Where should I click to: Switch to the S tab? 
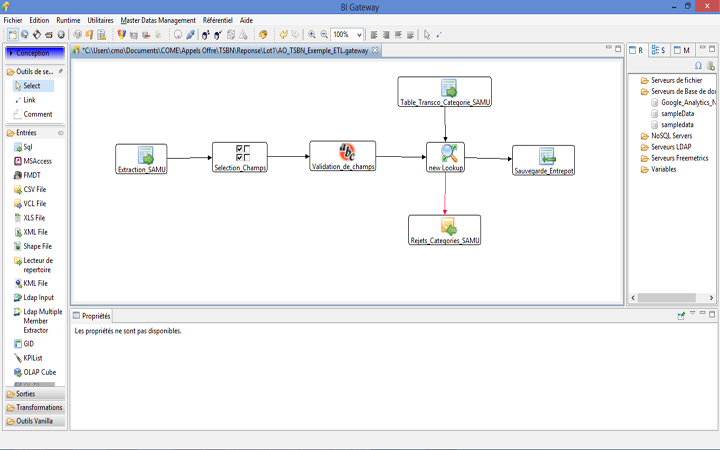[659, 50]
